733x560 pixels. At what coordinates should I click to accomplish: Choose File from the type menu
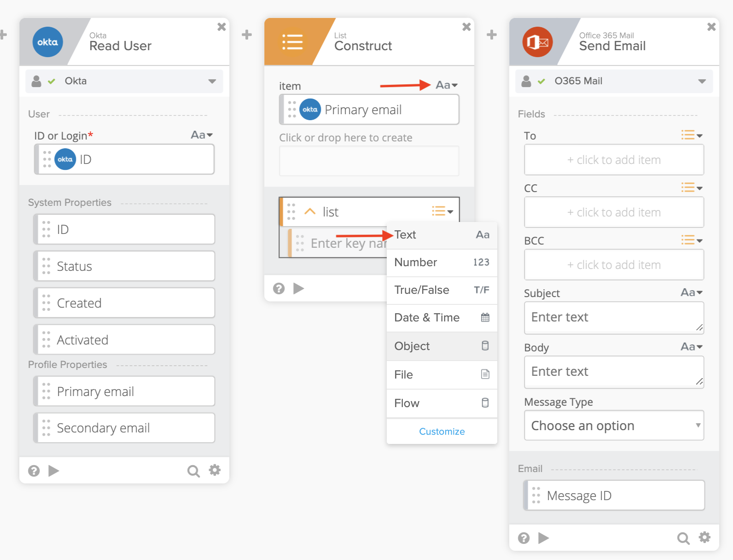click(442, 375)
